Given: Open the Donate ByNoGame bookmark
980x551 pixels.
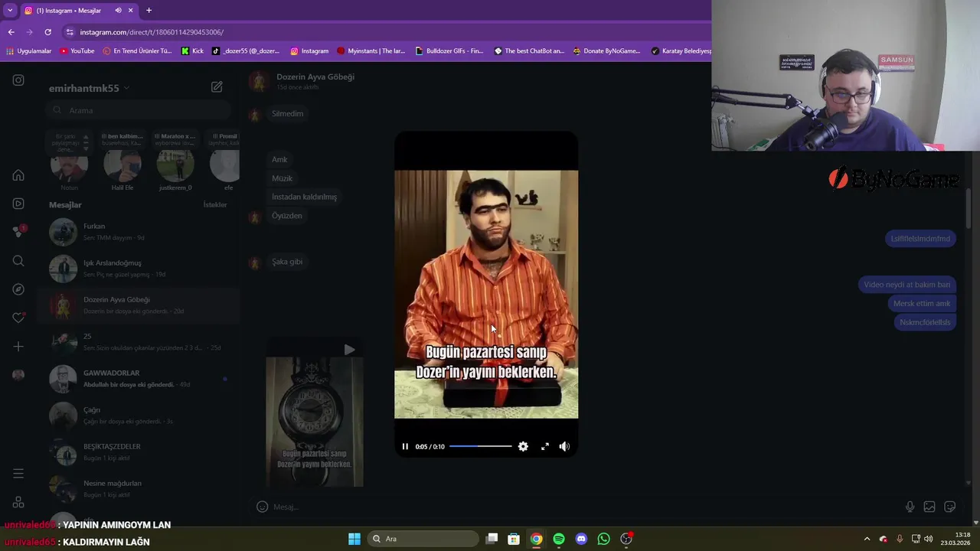Looking at the screenshot, I should point(606,51).
